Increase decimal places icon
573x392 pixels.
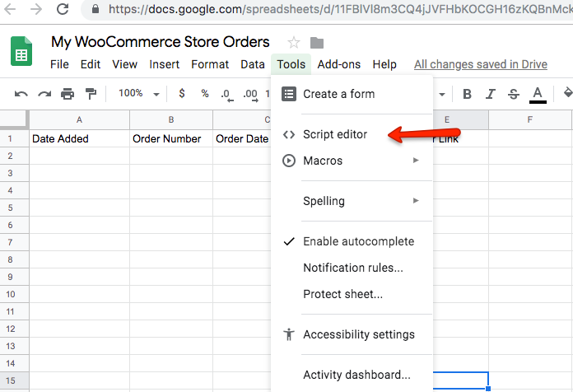[250, 95]
